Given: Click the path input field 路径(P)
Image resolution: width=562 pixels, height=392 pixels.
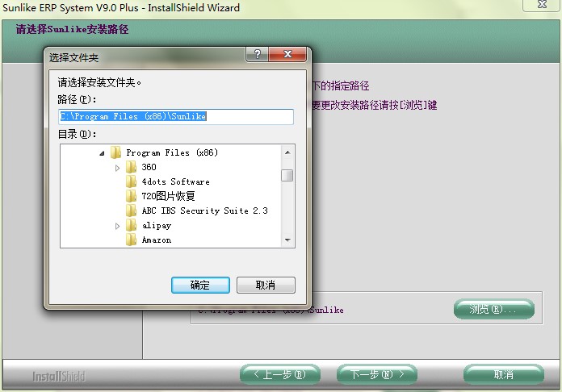Looking at the screenshot, I should coord(176,117).
